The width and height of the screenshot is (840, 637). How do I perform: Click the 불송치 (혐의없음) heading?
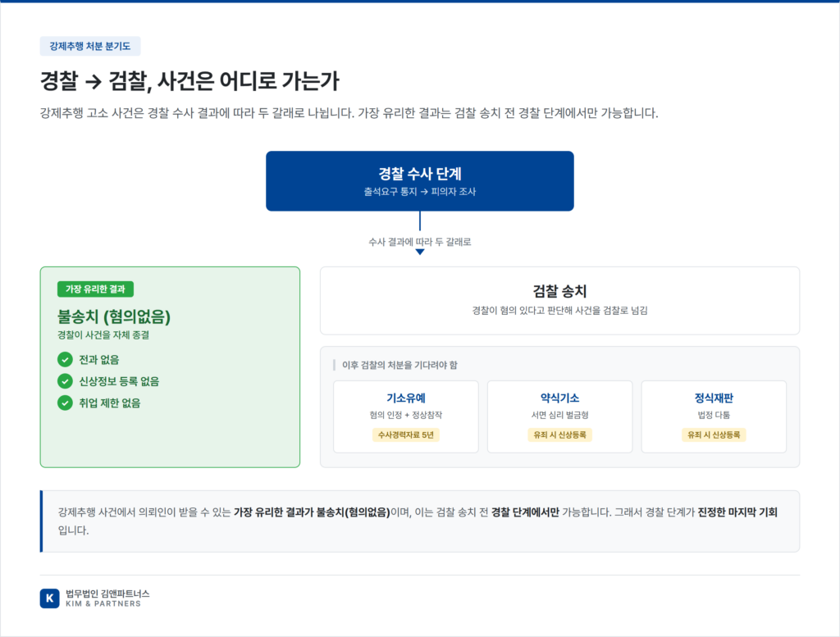[x=114, y=316]
